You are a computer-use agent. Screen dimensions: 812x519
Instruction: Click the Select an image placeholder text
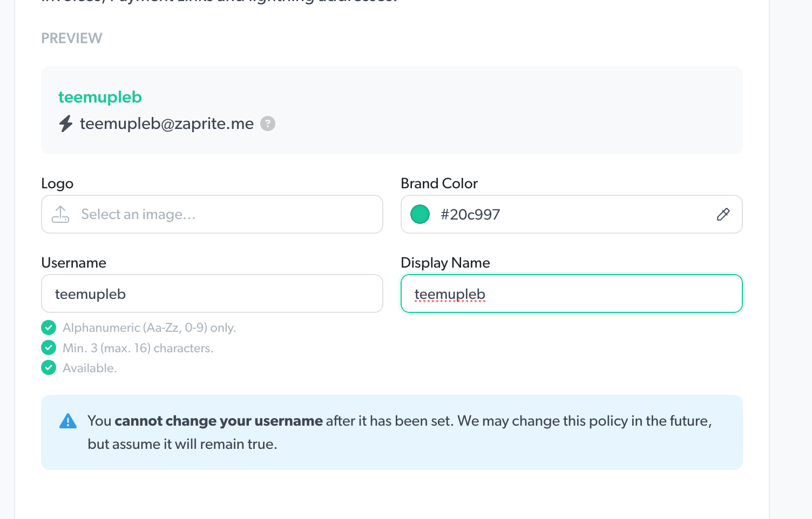pyautogui.click(x=138, y=214)
